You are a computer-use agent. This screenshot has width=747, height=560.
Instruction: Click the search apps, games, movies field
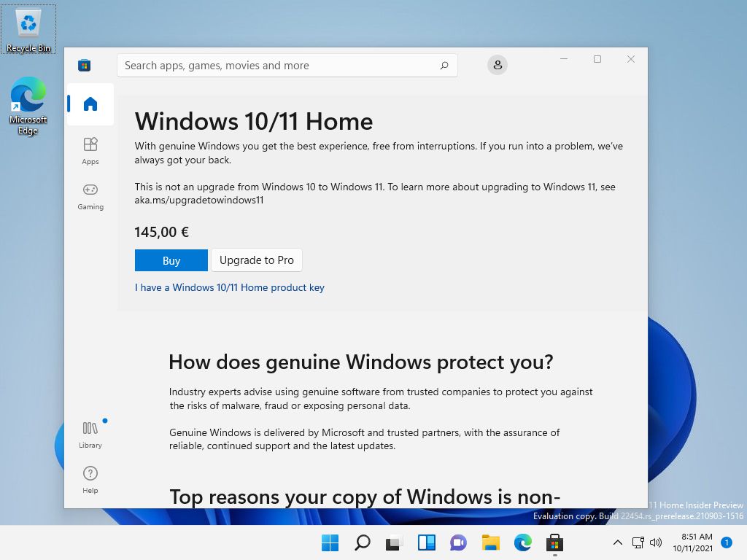coord(287,65)
